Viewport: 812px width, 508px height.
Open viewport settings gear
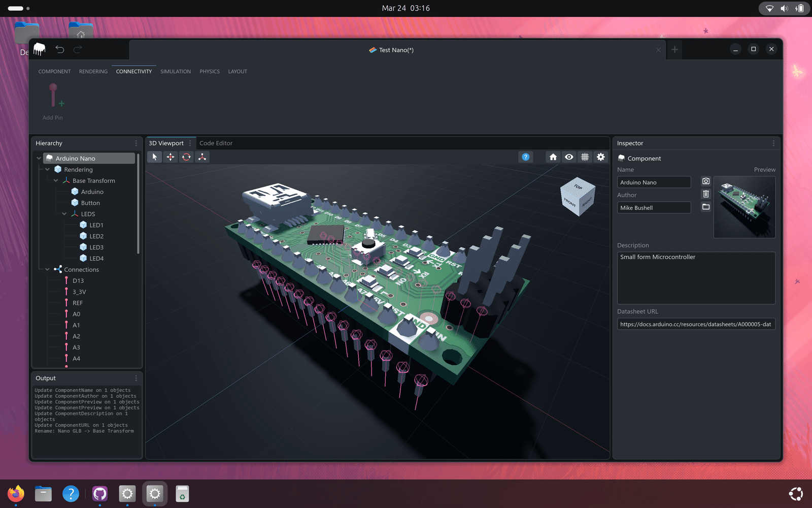(x=601, y=157)
